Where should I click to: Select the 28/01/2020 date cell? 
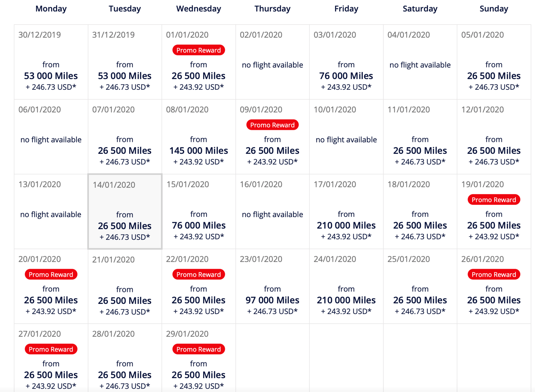[x=125, y=358]
